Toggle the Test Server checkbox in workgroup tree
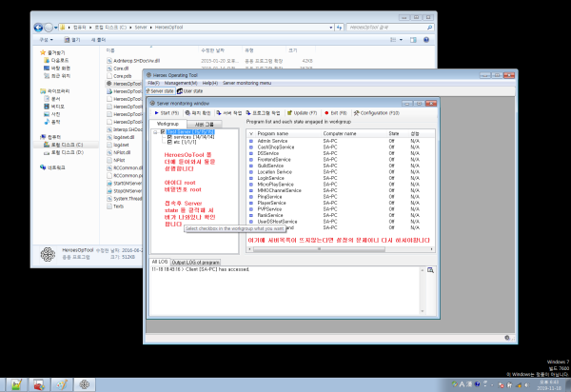 click(x=163, y=131)
